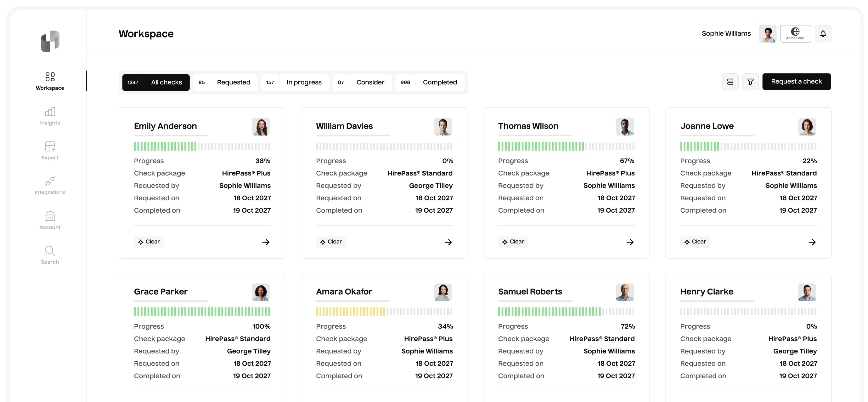
Task: Clear the check for William Davies
Action: coord(330,241)
